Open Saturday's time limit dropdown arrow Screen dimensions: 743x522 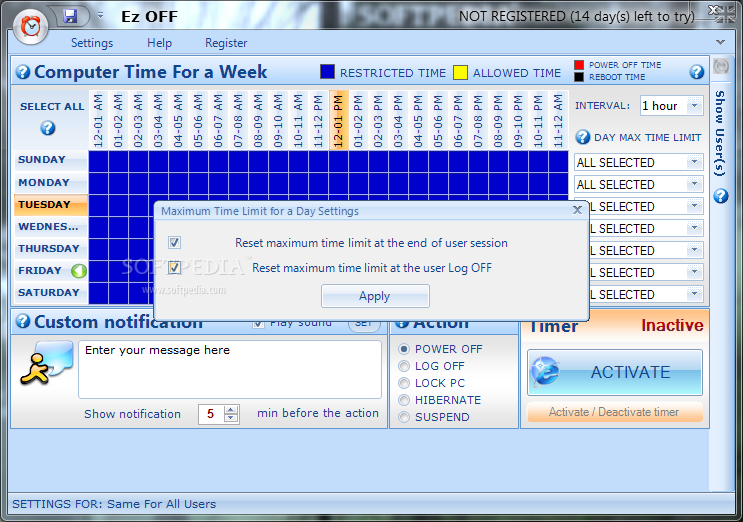pos(695,294)
